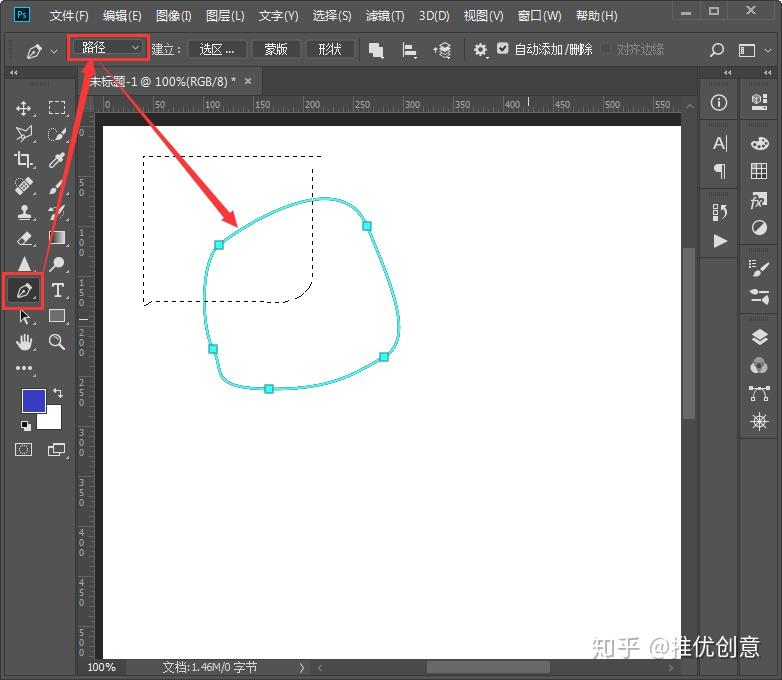Choose the Eyedropper tool
The height and width of the screenshot is (680, 782).
point(56,160)
